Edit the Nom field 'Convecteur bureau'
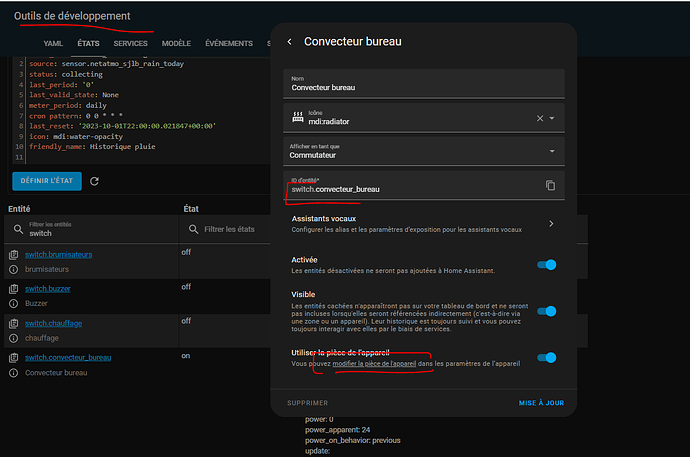Viewport: 690px width, 457px height. [424, 84]
